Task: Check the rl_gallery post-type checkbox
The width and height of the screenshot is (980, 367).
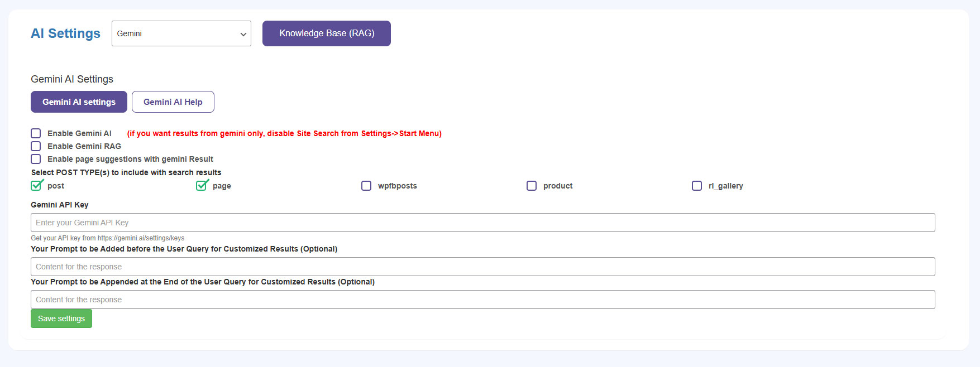Action: pos(697,186)
